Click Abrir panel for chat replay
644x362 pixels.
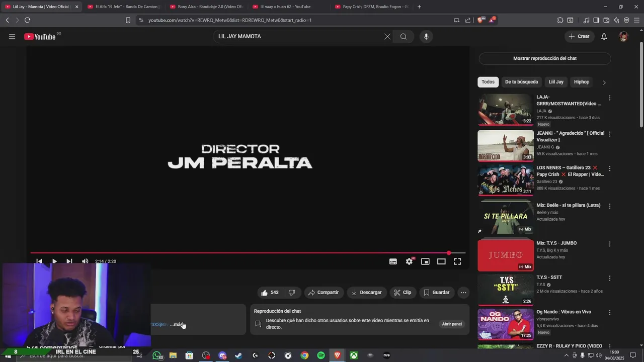coord(452,324)
